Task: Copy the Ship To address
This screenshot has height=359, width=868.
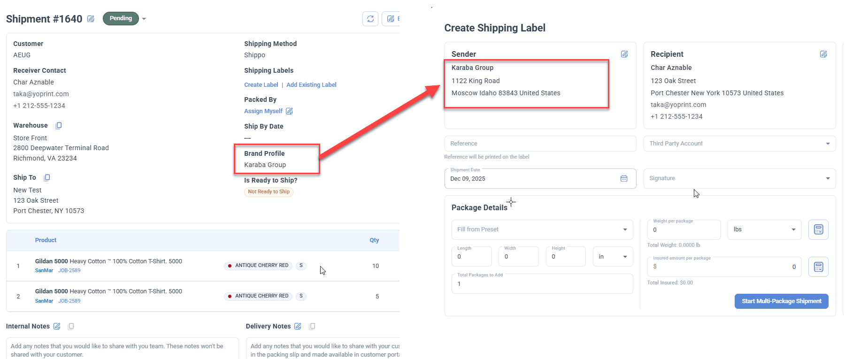Action: point(47,177)
